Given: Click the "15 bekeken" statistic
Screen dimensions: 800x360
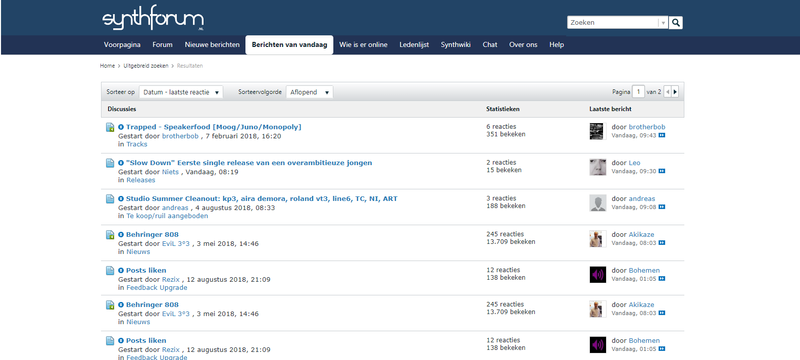Looking at the screenshot, I should [504, 170].
